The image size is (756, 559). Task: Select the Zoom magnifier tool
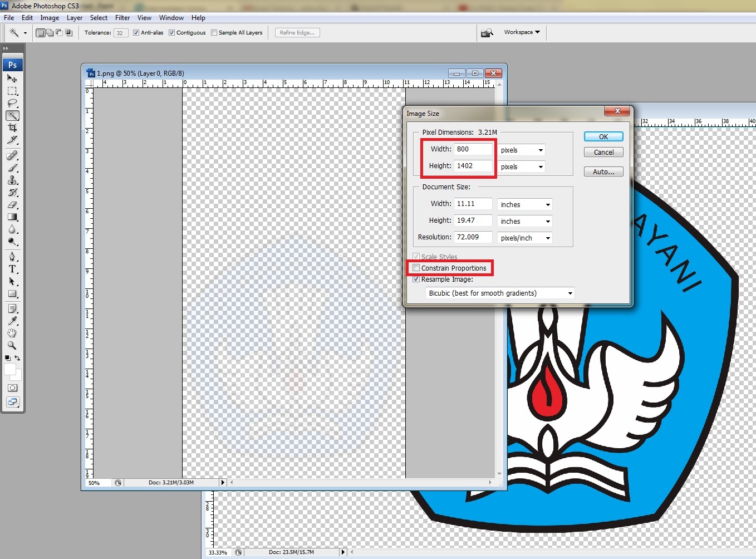click(x=12, y=345)
